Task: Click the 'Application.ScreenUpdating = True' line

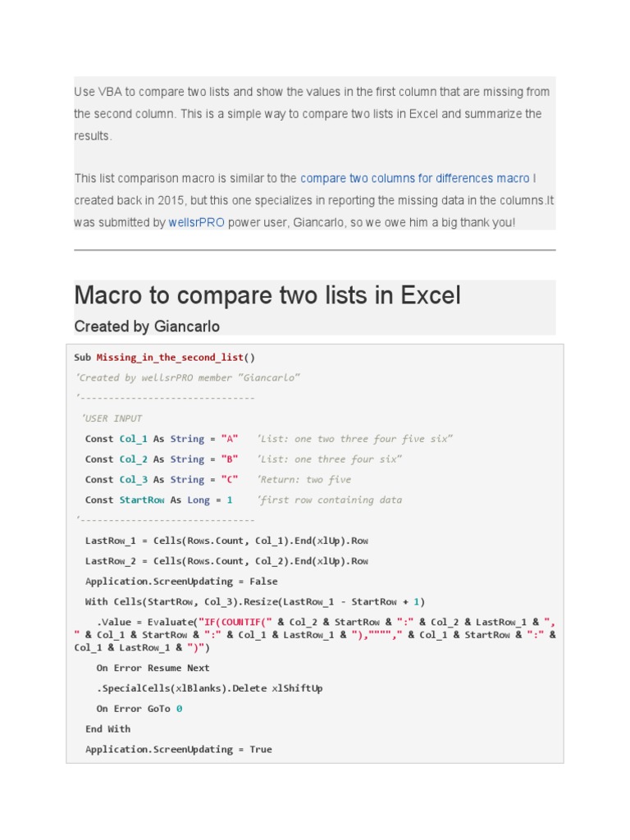Action: (179, 749)
